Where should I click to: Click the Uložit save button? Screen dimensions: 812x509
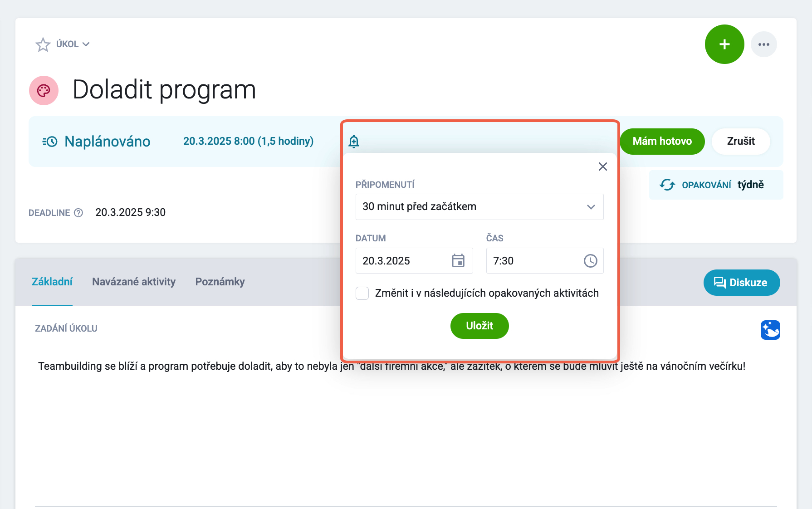(x=479, y=326)
